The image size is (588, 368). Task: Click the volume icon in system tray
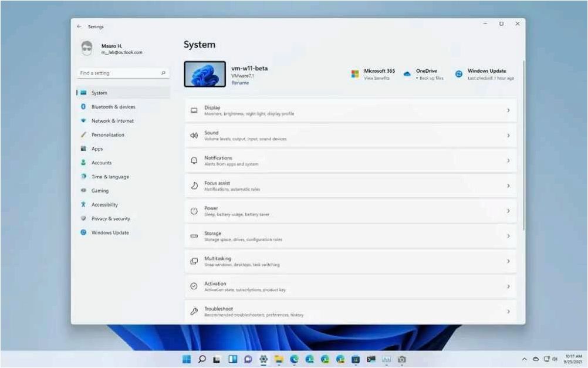(555, 359)
